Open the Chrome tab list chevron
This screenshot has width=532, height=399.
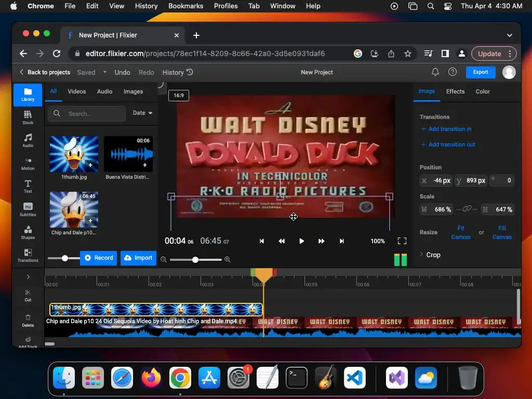pyautogui.click(x=509, y=35)
